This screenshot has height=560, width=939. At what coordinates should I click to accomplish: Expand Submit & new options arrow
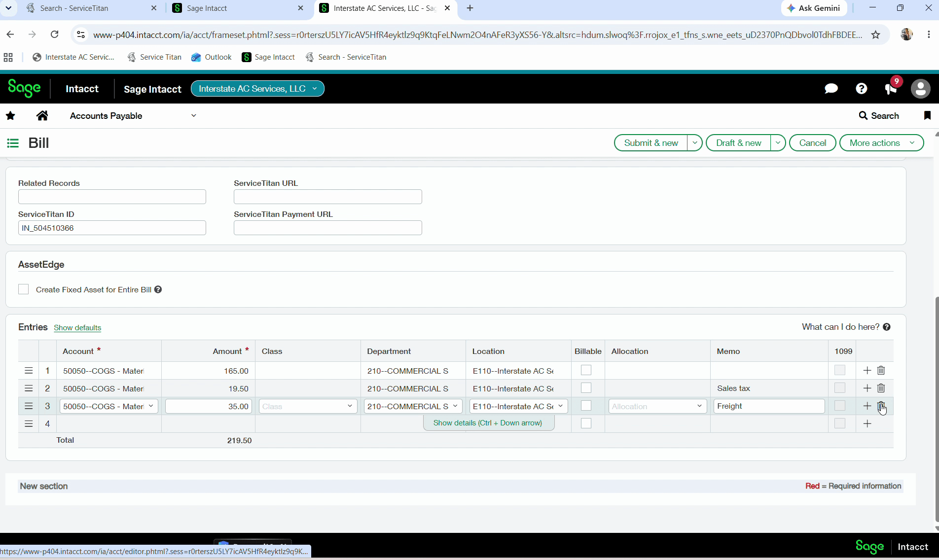point(694,143)
